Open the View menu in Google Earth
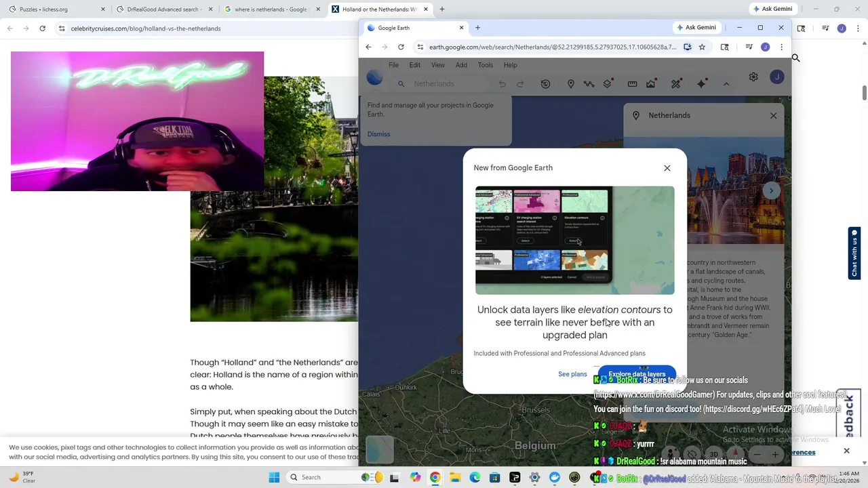 coord(438,65)
